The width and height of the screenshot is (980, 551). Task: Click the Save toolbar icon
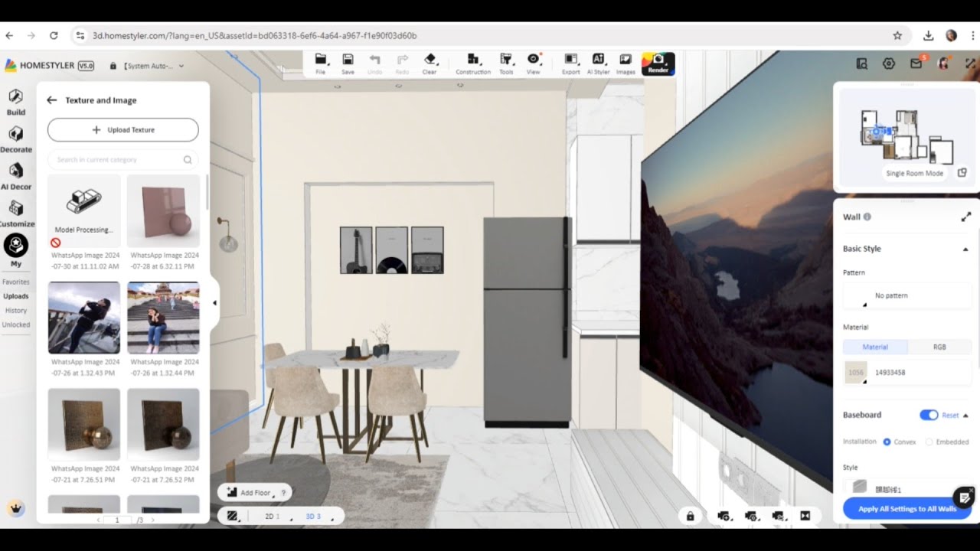coord(348,64)
